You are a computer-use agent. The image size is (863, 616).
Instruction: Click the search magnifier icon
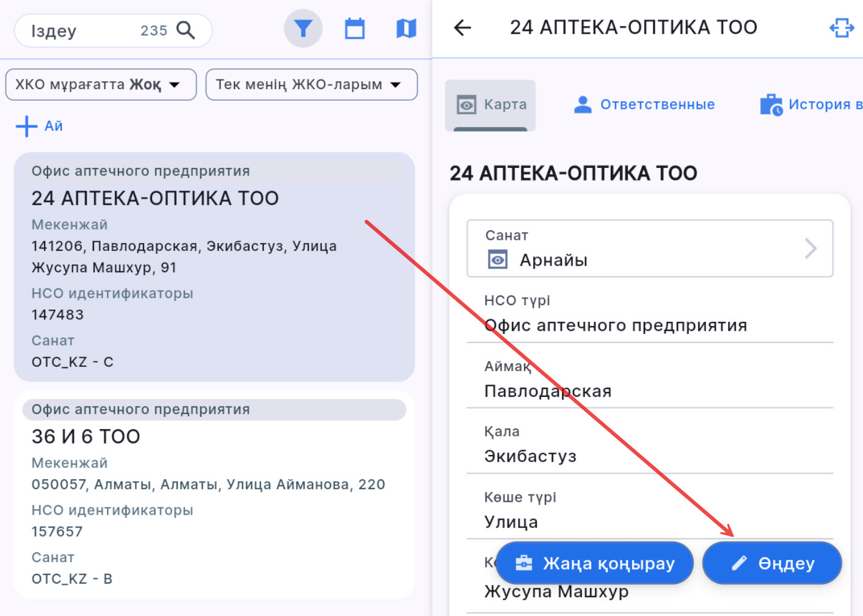[x=186, y=30]
